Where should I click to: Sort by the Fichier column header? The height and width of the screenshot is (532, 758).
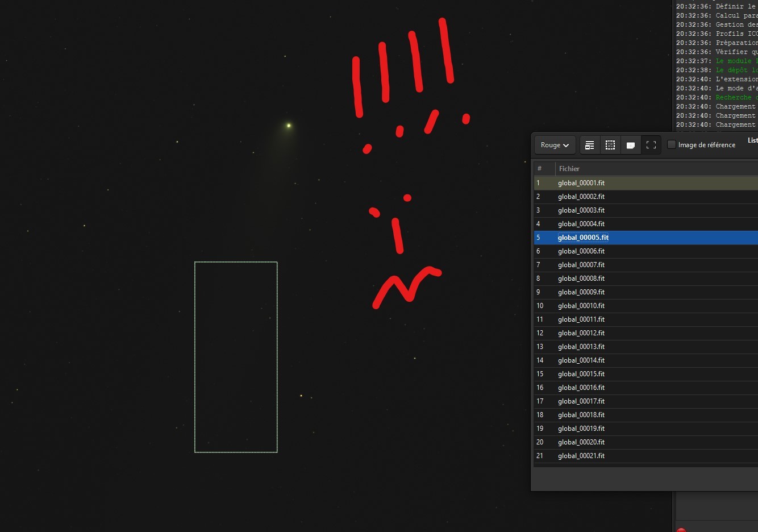tap(569, 168)
